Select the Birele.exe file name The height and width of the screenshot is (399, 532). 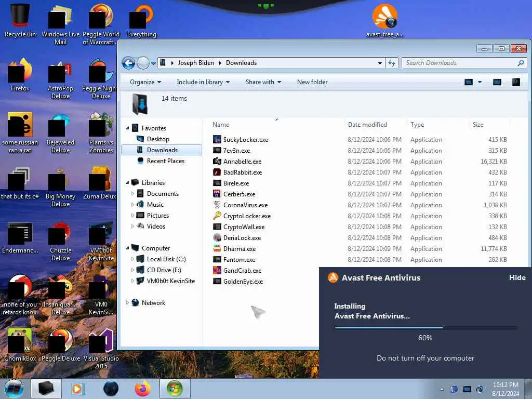236,183
